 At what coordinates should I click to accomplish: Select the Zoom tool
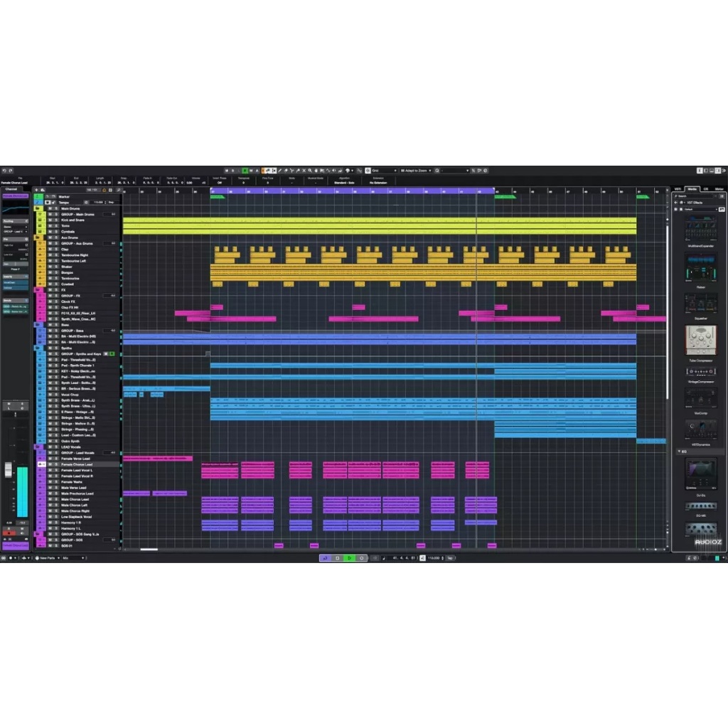(311, 171)
